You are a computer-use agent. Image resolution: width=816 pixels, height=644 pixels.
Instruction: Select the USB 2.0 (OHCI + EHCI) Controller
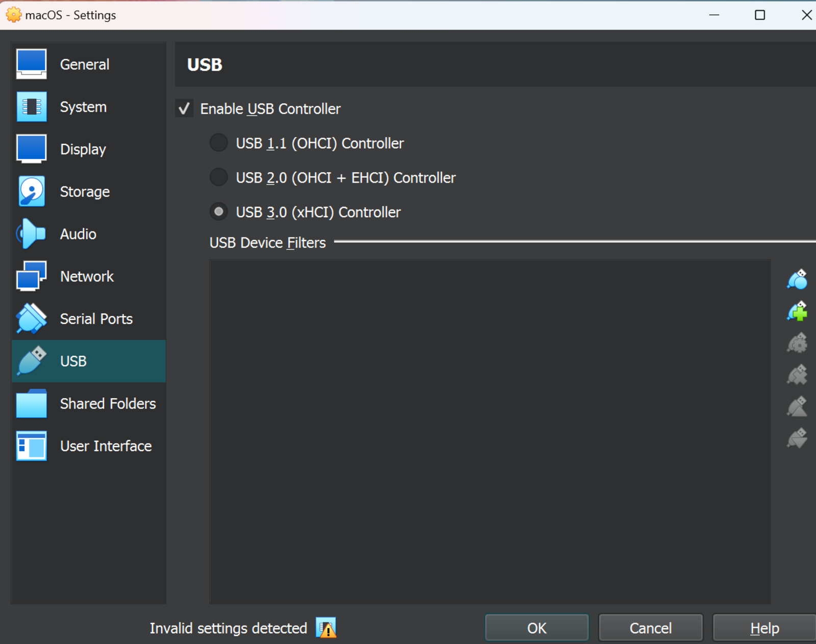pyautogui.click(x=218, y=177)
